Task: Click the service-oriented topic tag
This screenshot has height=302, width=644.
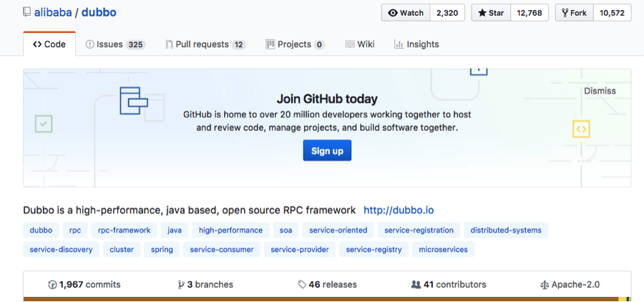Action: pos(338,230)
